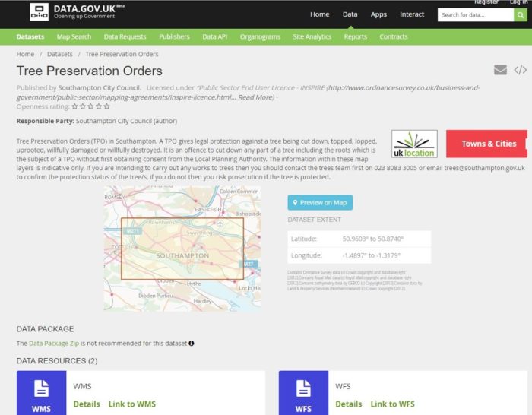The image size is (532, 415).
Task: Open the Data Requests tab
Action: (x=125, y=36)
